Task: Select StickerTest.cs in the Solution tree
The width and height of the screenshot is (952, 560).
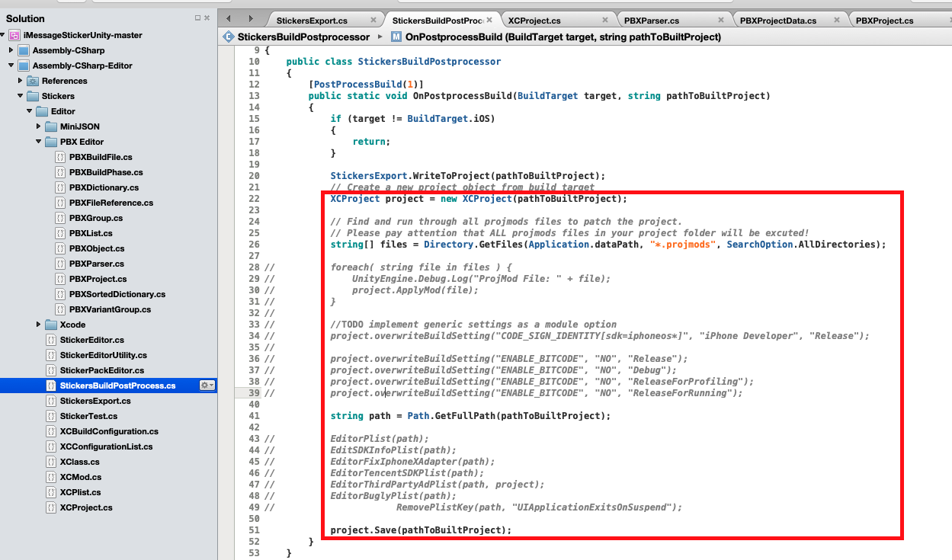Action: 88,416
